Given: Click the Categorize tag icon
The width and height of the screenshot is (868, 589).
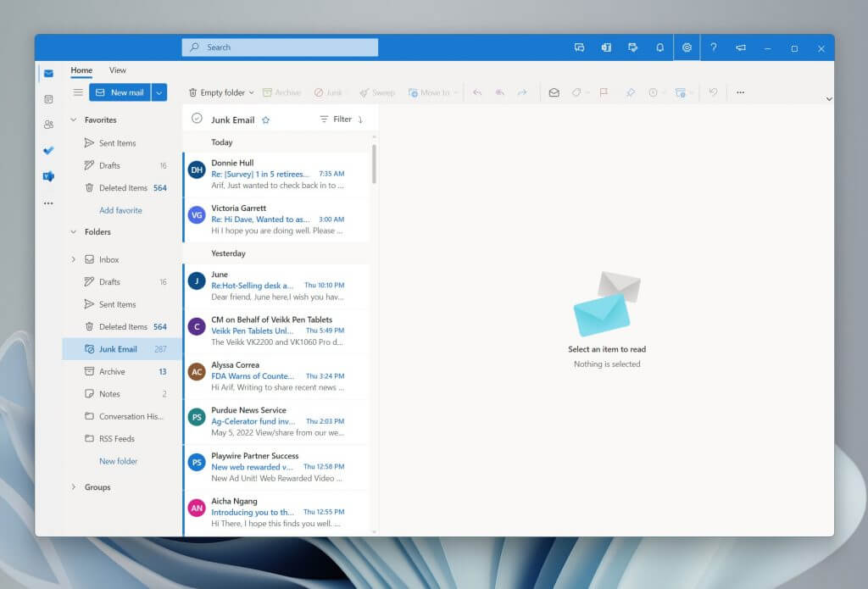Looking at the screenshot, I should click(x=576, y=92).
